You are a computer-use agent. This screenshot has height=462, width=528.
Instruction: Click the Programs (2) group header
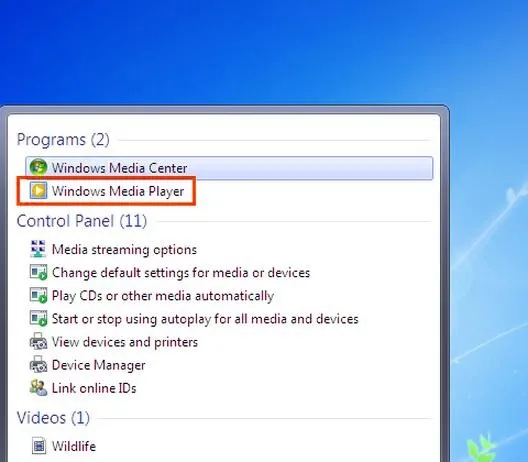[x=63, y=139]
